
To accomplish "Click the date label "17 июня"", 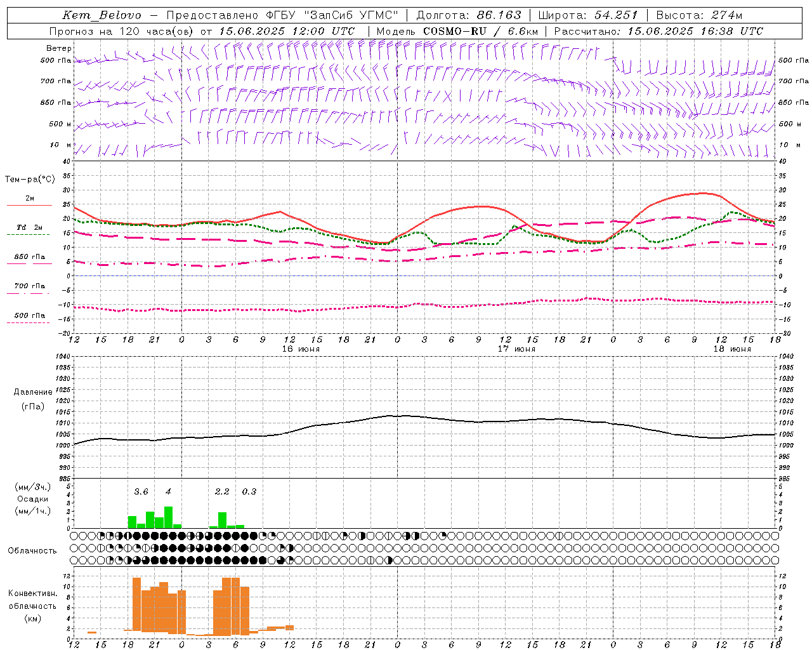I will [516, 349].
